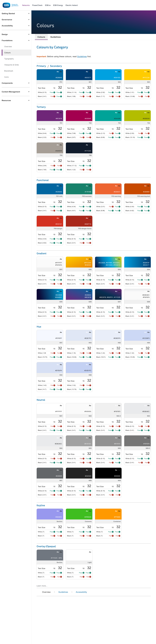The width and height of the screenshot is (156, 644).
Task: Click the Overlay (Opaque) section heading
Action: point(46,547)
